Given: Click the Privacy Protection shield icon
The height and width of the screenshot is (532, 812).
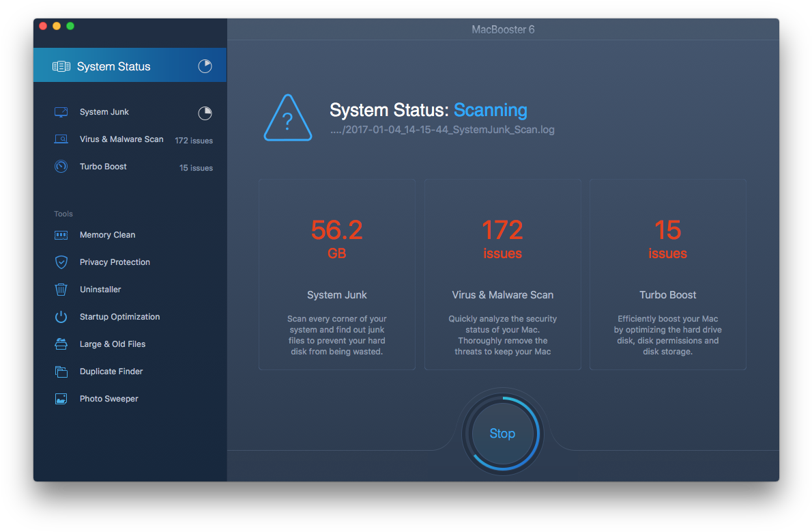Looking at the screenshot, I should (61, 262).
